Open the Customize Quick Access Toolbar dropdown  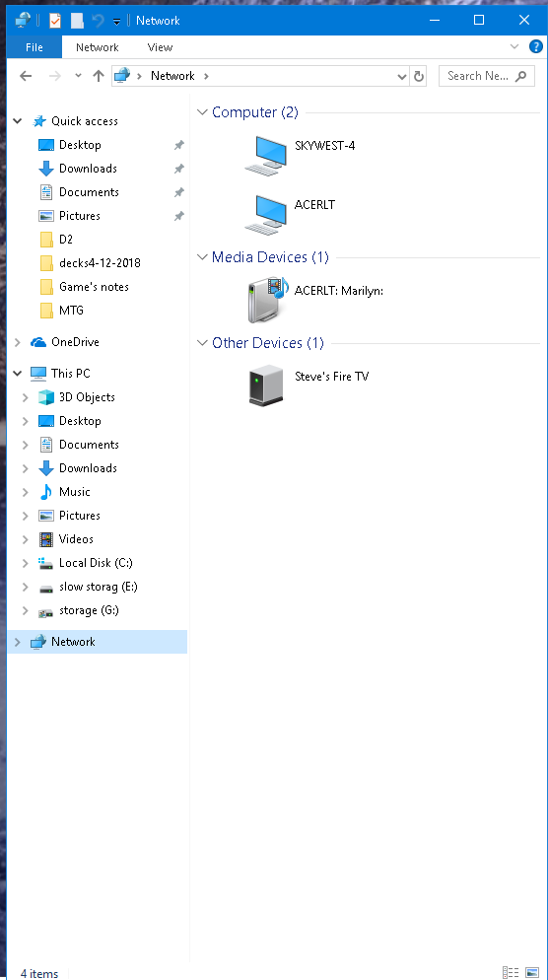pos(116,22)
